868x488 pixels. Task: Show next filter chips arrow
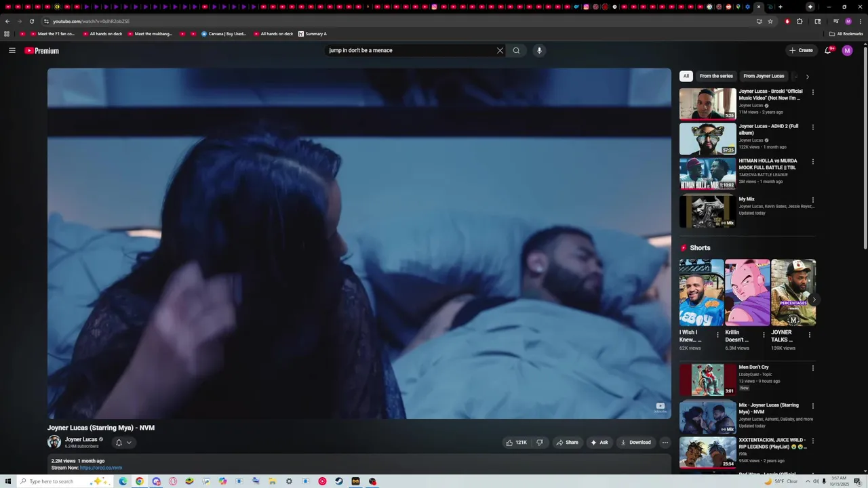click(807, 77)
